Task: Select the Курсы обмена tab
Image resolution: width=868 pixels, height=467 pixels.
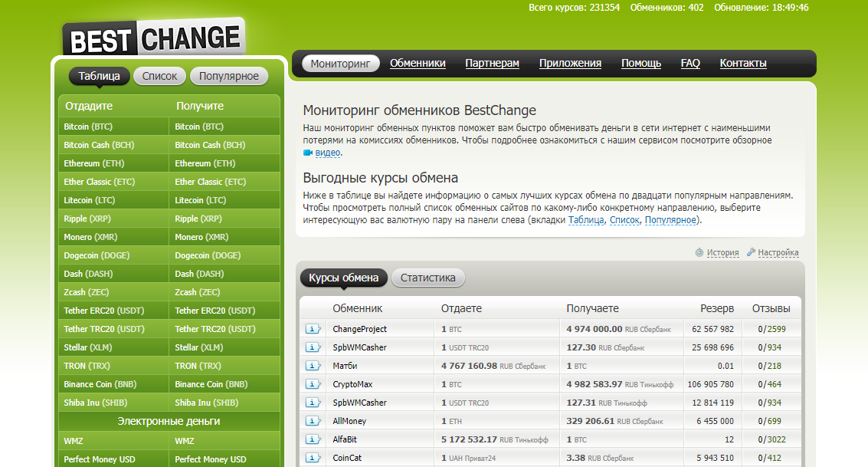Action: [344, 278]
